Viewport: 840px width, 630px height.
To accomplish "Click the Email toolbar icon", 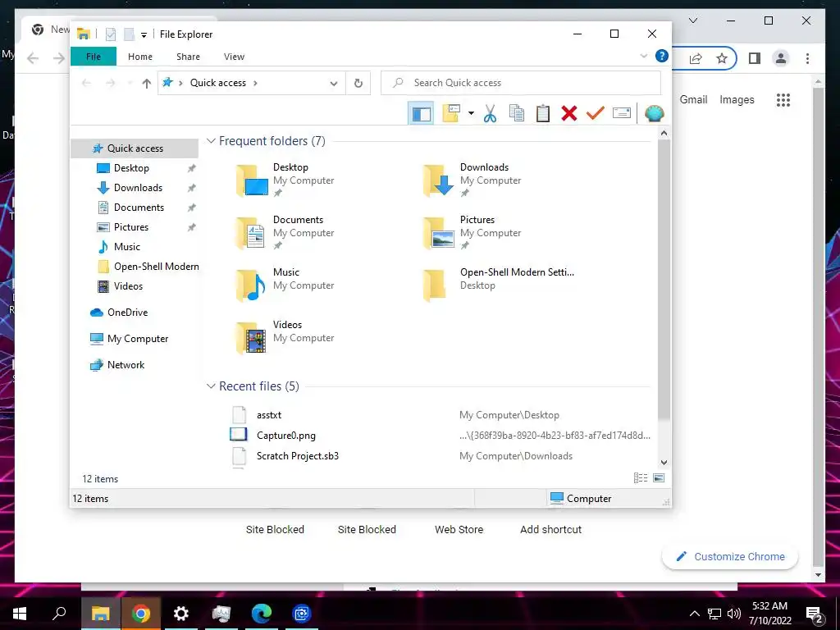I will (622, 113).
